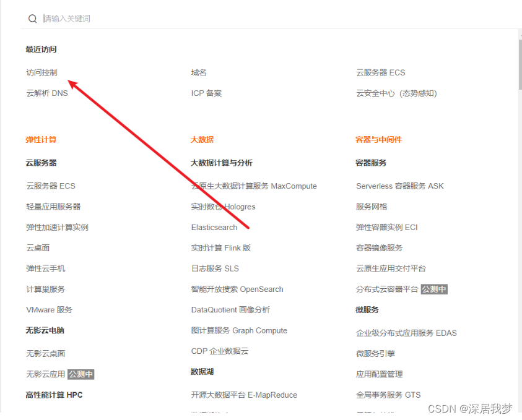Click the 大数据计算与分析 subsection heading

(x=222, y=163)
